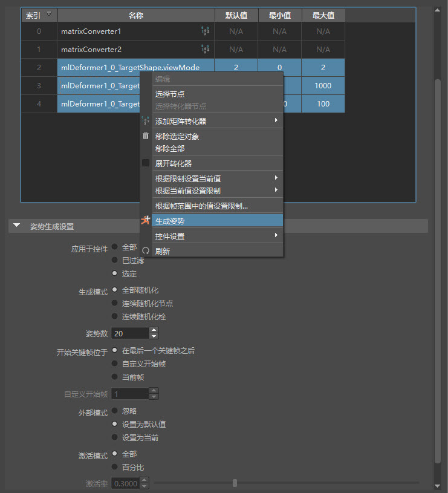
Task: Choose 全部随机化 generation mode
Action: coord(115,290)
